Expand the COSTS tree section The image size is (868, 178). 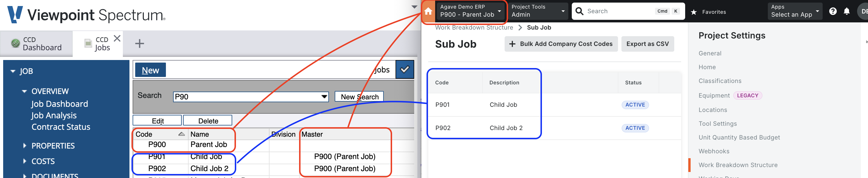(x=25, y=161)
